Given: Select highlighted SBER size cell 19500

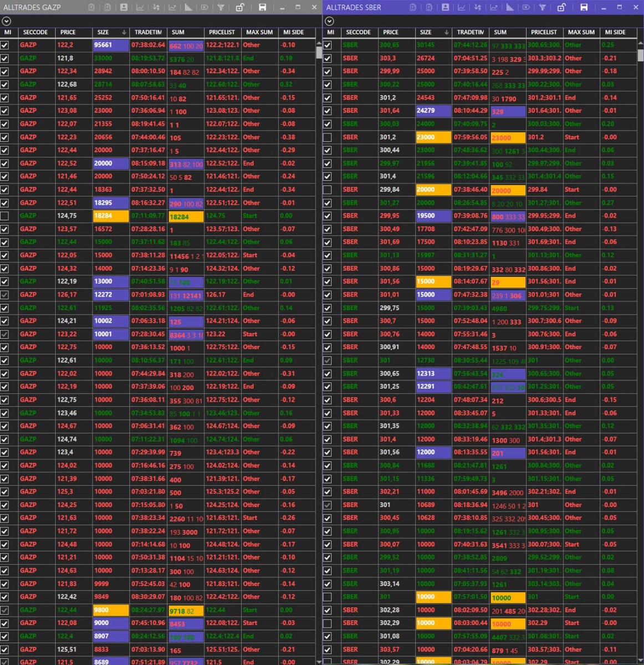Looking at the screenshot, I should pyautogui.click(x=433, y=216).
